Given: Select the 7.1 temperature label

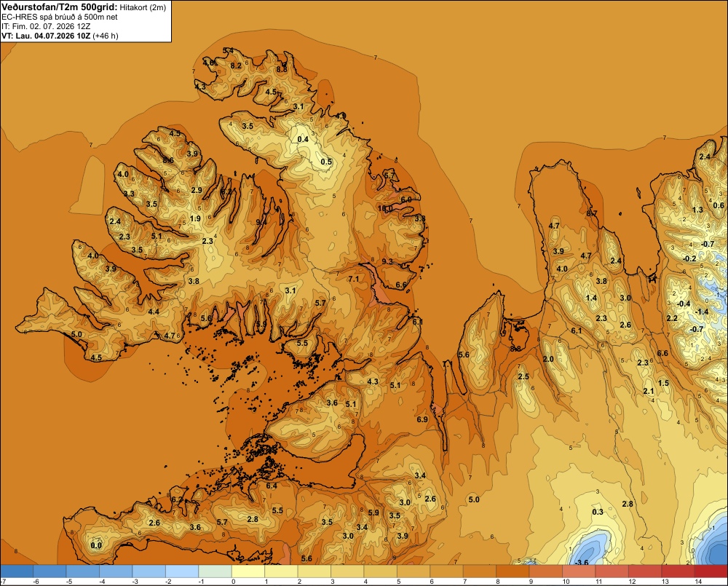Looking at the screenshot, I should [x=354, y=279].
